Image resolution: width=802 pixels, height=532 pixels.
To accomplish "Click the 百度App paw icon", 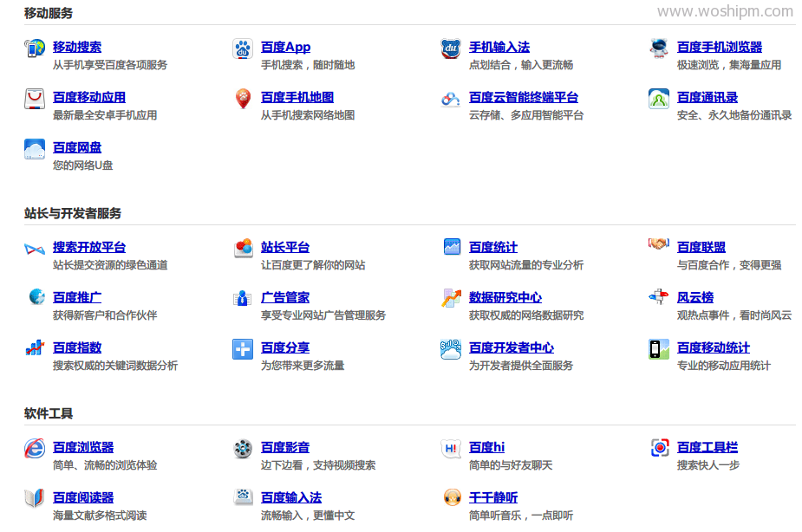I will (243, 49).
